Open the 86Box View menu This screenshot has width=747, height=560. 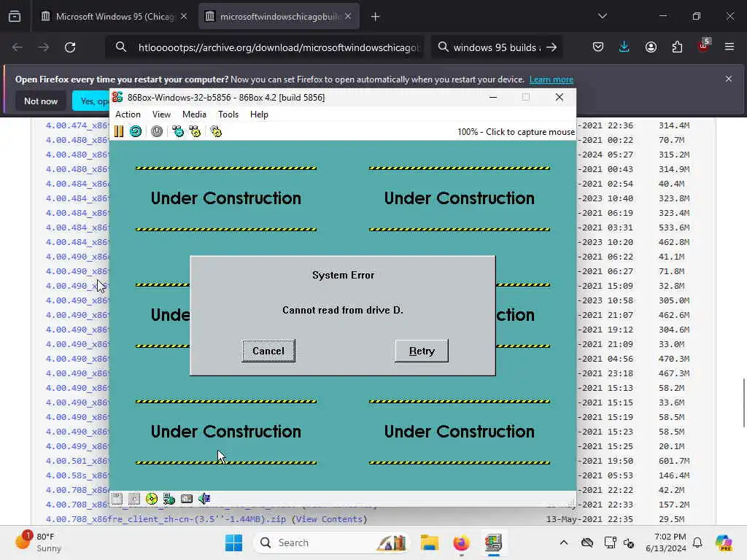(x=161, y=114)
